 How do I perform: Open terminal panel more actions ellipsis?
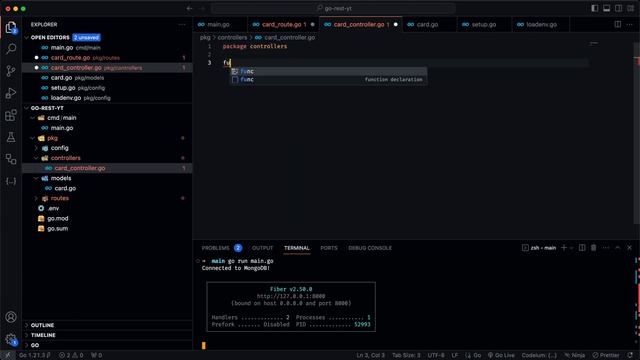click(606, 248)
